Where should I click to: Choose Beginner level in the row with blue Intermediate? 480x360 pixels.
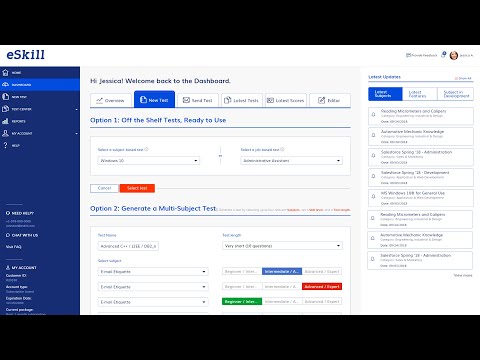click(x=242, y=272)
